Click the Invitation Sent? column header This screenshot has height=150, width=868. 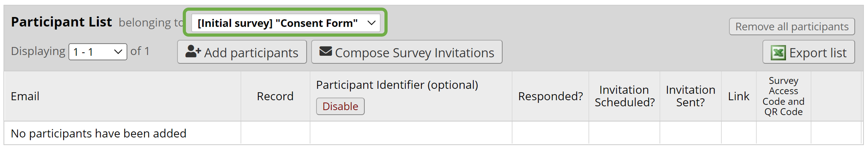tap(690, 96)
